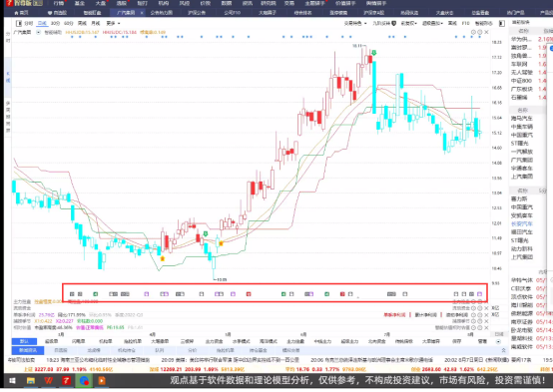Open the 交易特色 dropdown
The height and width of the screenshot is (392, 553).
(x=355, y=23)
